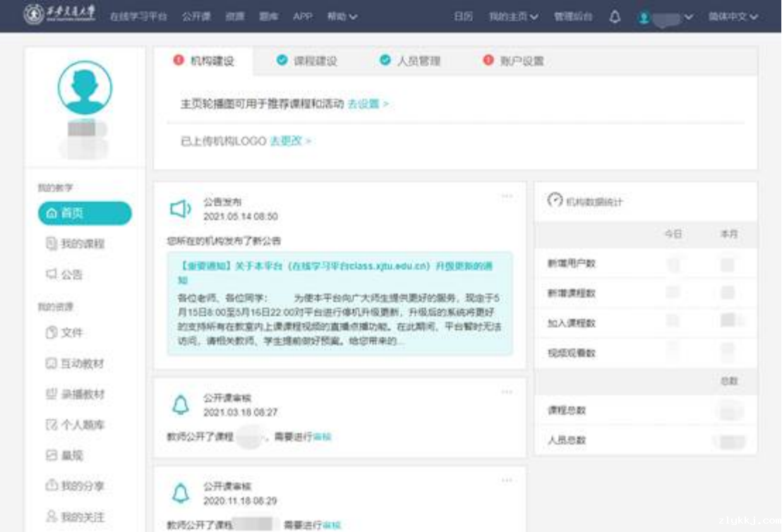782x532 pixels.
Task: Expand the 帮助 dropdown menu
Action: click(342, 16)
